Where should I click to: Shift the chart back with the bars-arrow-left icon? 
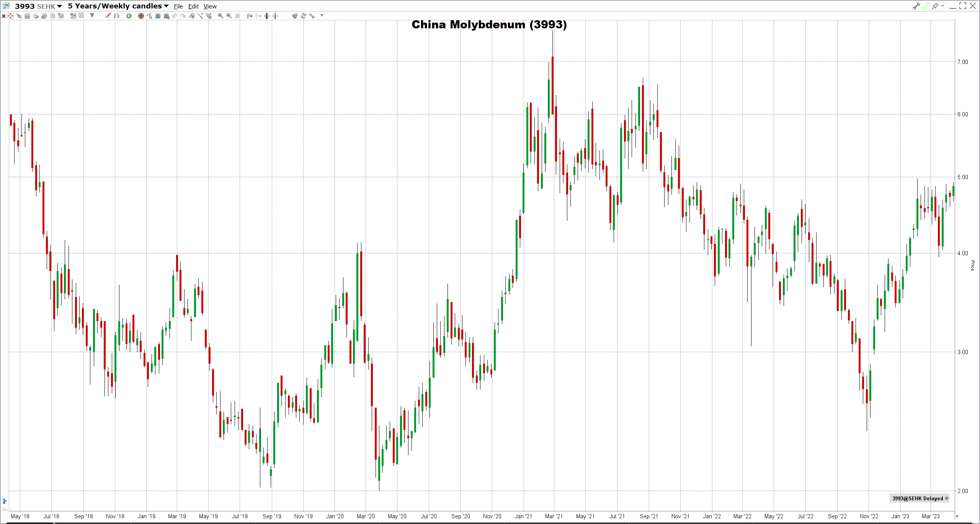(258, 16)
